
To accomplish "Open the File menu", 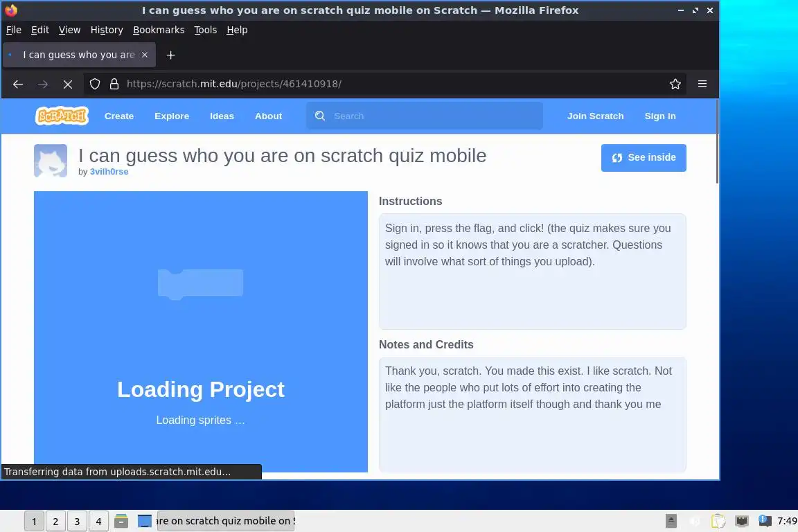I will tap(14, 30).
